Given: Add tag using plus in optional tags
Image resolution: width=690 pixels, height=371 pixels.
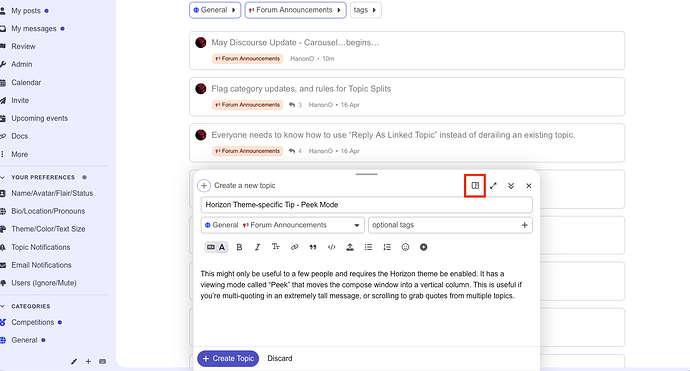Looking at the screenshot, I should click(525, 225).
